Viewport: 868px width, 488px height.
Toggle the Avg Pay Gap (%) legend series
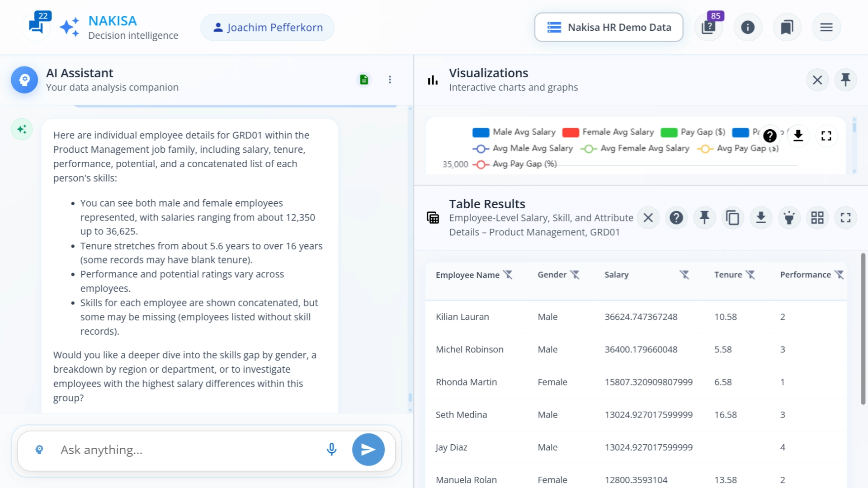click(515, 164)
